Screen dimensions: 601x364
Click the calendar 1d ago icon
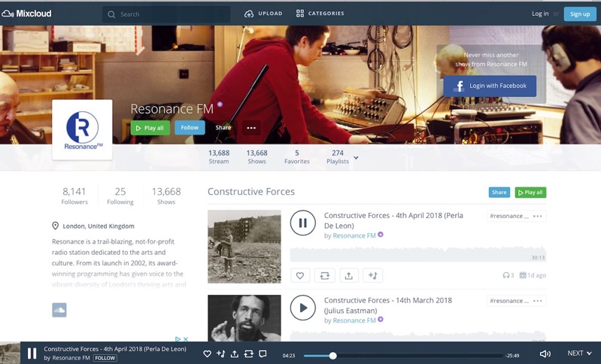click(x=523, y=275)
